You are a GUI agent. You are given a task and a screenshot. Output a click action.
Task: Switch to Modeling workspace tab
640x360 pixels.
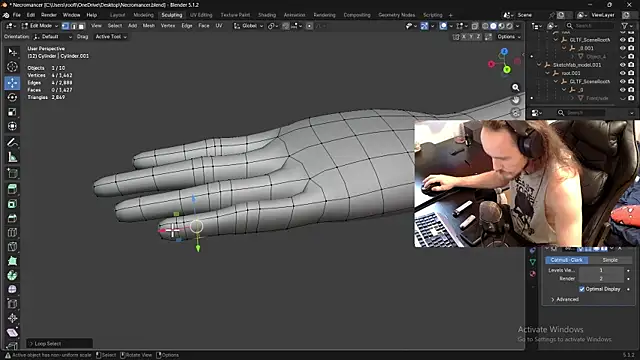pos(143,15)
